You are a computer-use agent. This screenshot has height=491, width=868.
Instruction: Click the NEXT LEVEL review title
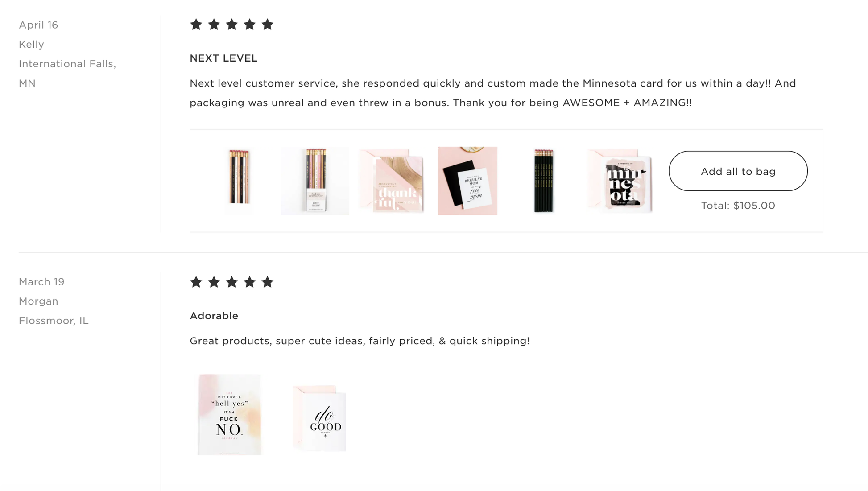(223, 58)
